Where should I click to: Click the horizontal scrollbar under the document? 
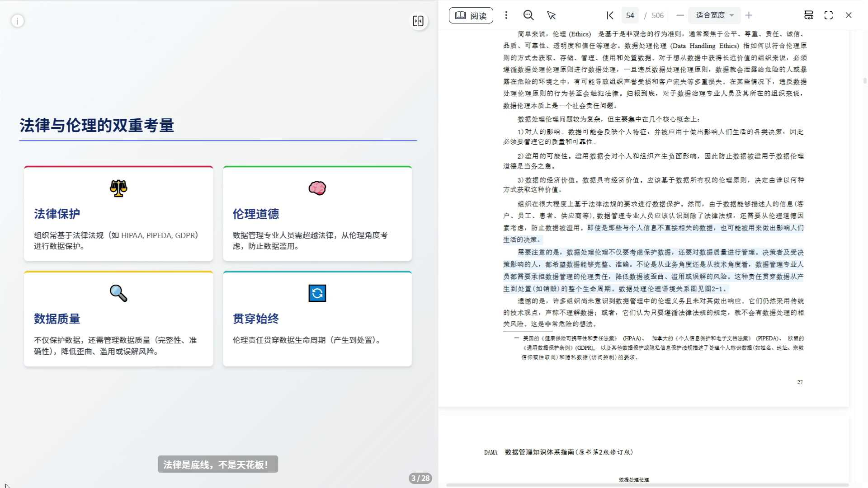point(646,485)
